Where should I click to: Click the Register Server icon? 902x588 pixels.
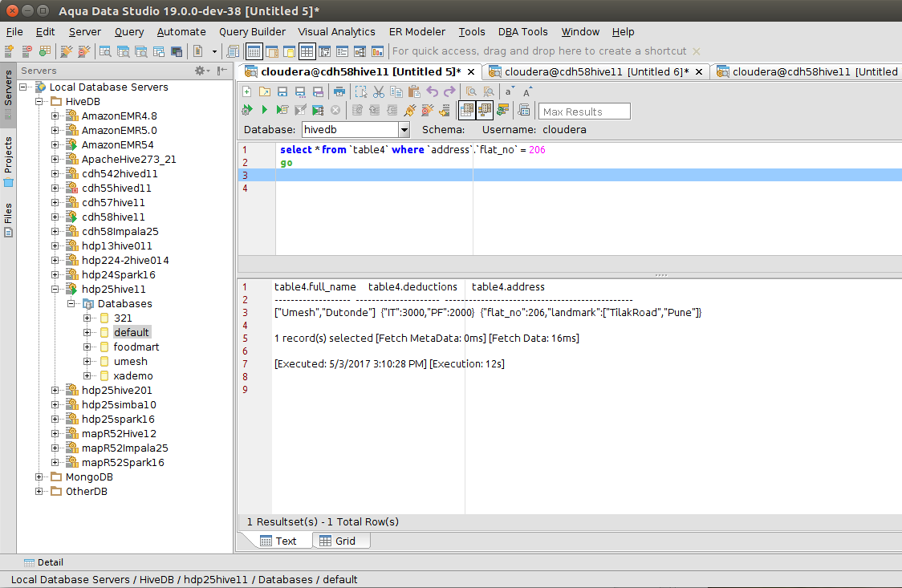[x=9, y=51]
